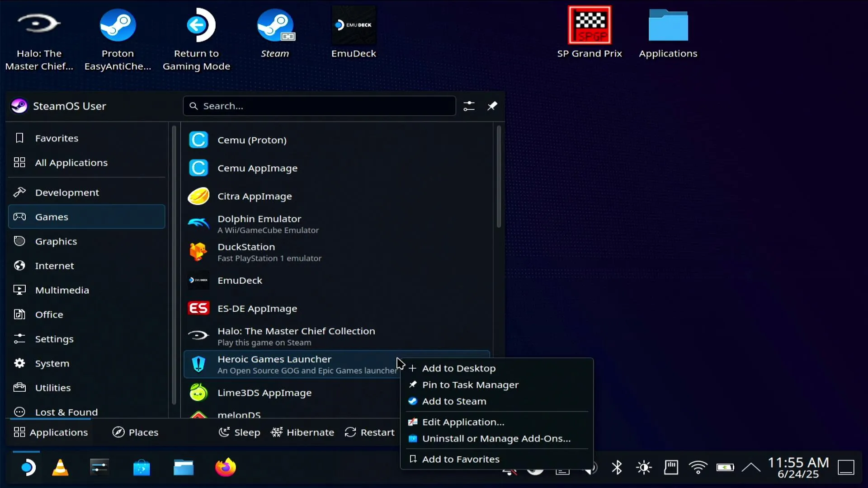This screenshot has width=868, height=488.
Task: Open Proton EasyAntiCheat desktop icon
Action: pyautogui.click(x=118, y=39)
